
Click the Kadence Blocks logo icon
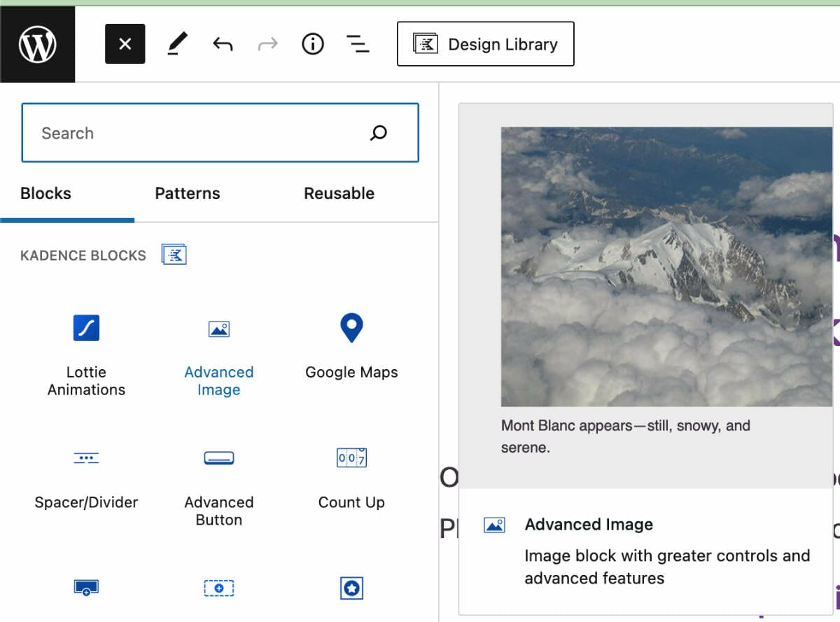pos(174,255)
